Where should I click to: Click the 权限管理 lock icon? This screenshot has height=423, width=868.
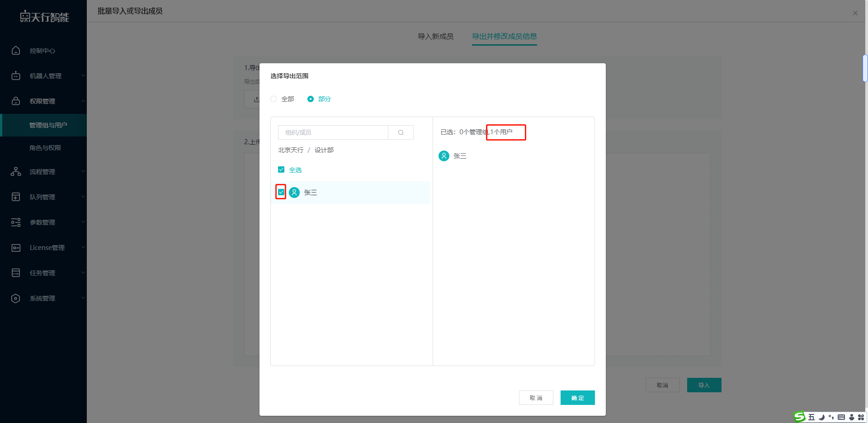pos(16,101)
